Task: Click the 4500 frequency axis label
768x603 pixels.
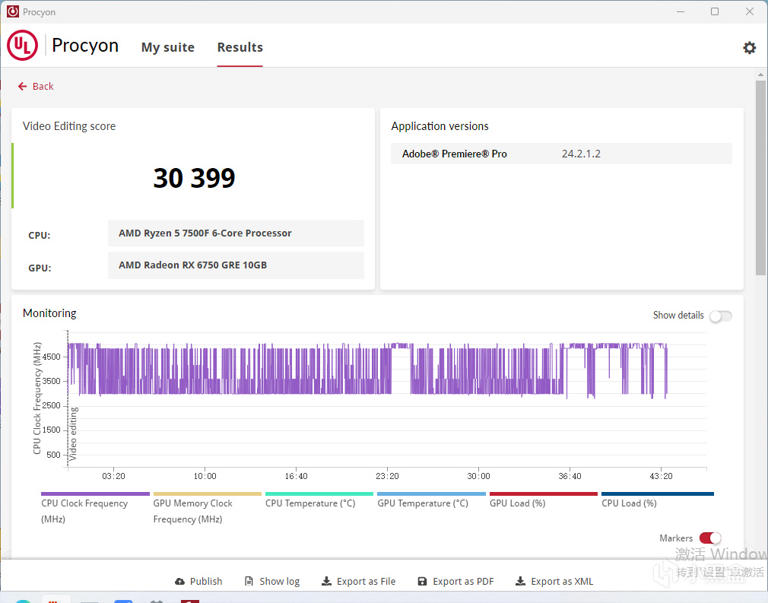Action: point(51,357)
